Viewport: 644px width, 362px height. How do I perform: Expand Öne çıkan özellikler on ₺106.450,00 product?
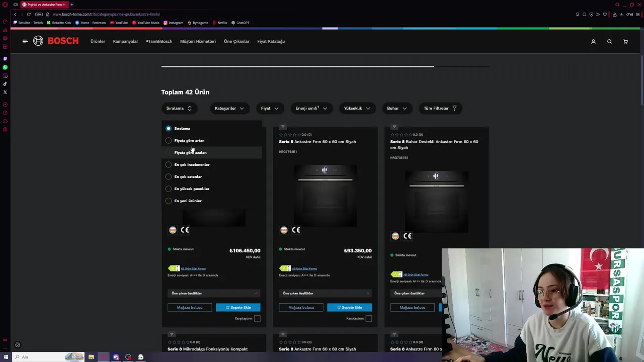[214, 293]
